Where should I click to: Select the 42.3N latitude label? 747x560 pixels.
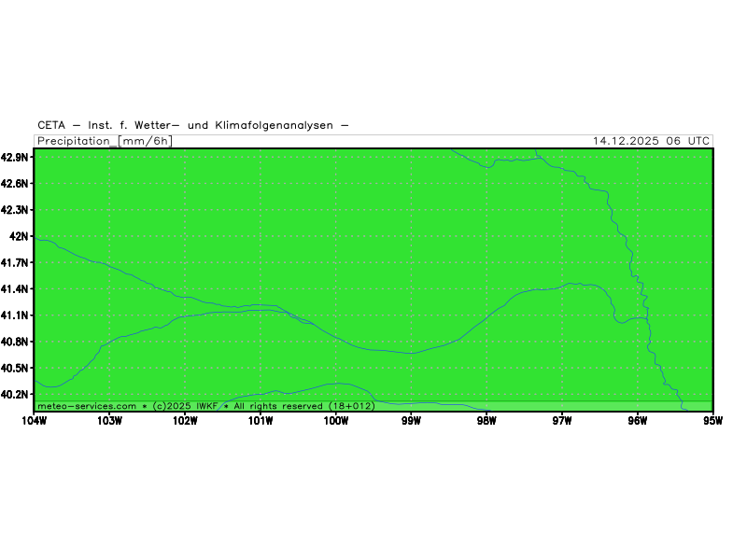pyautogui.click(x=16, y=210)
